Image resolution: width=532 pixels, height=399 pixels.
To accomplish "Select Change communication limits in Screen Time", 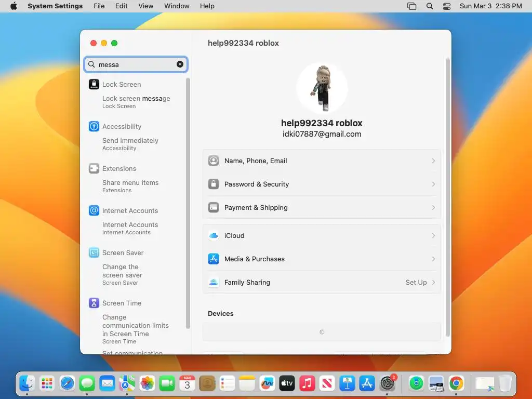I will coord(136,329).
